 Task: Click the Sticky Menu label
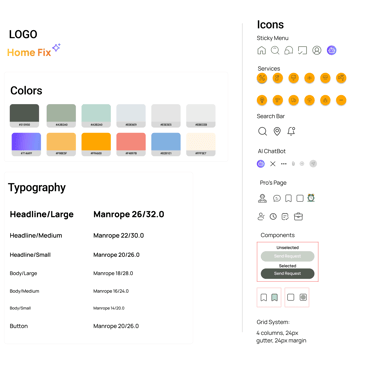(x=273, y=38)
